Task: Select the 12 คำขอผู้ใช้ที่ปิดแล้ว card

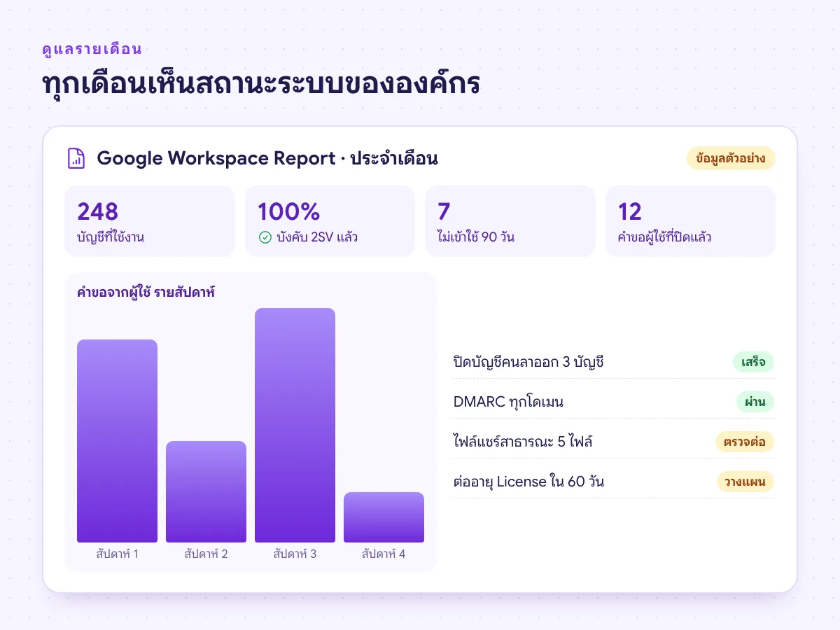Action: click(x=690, y=221)
